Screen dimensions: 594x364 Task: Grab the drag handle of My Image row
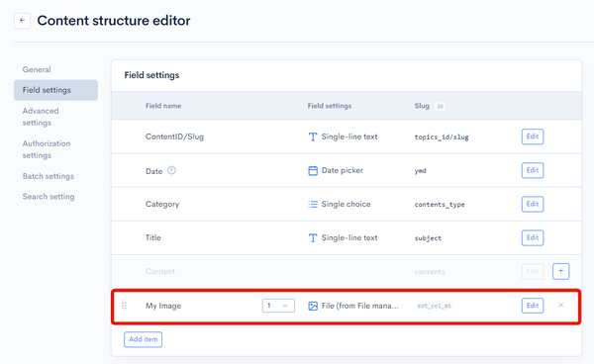coord(125,306)
